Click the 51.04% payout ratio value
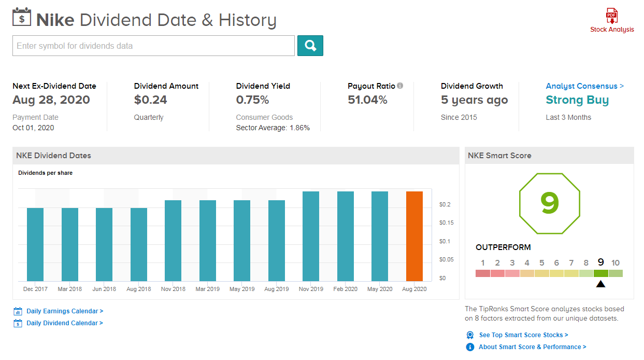 pos(367,100)
